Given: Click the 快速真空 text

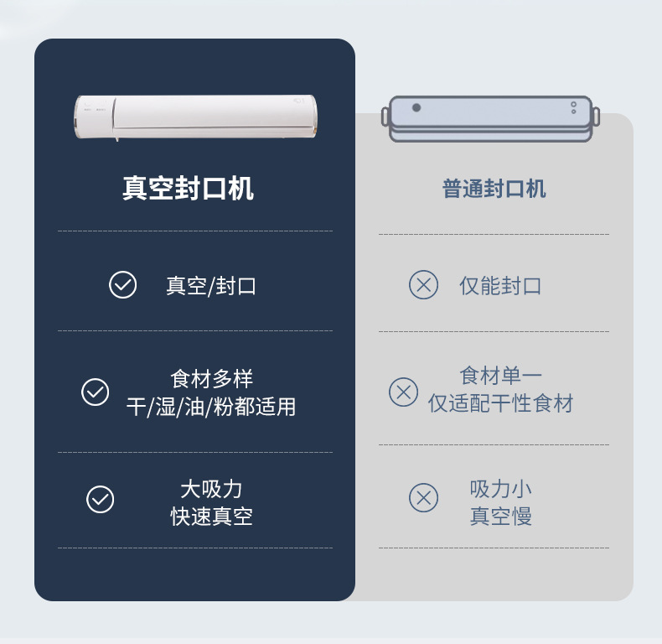Looking at the screenshot, I should 211,516.
